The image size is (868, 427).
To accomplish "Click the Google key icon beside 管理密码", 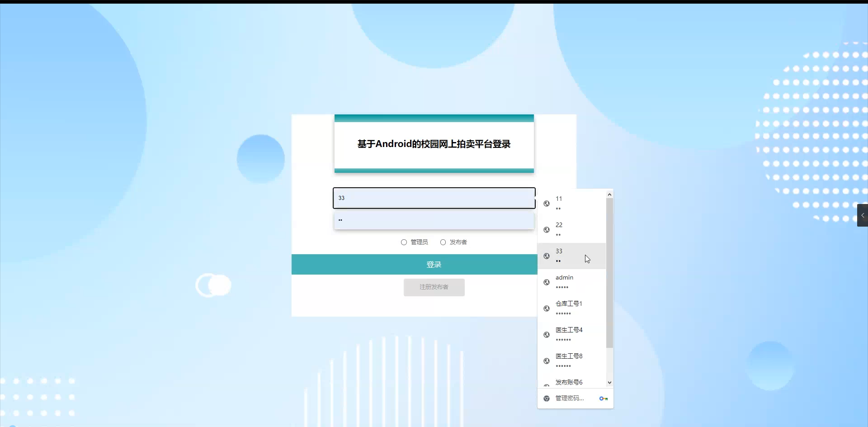I will pyautogui.click(x=603, y=399).
